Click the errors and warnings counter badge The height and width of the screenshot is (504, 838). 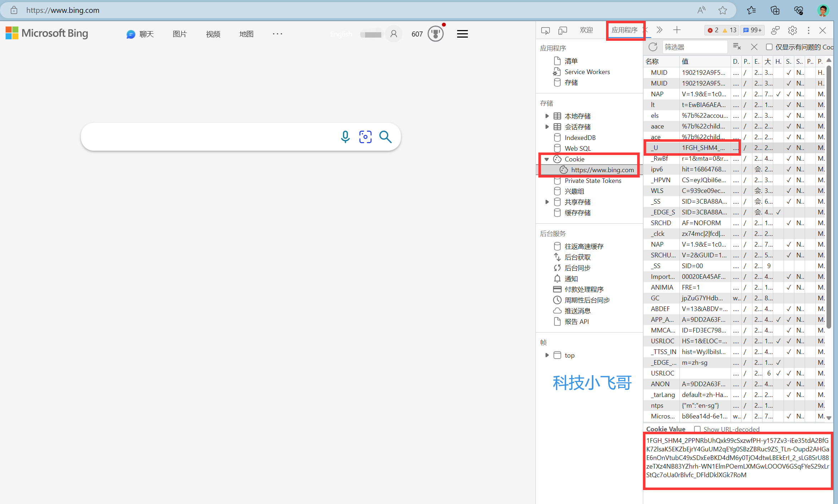click(722, 30)
